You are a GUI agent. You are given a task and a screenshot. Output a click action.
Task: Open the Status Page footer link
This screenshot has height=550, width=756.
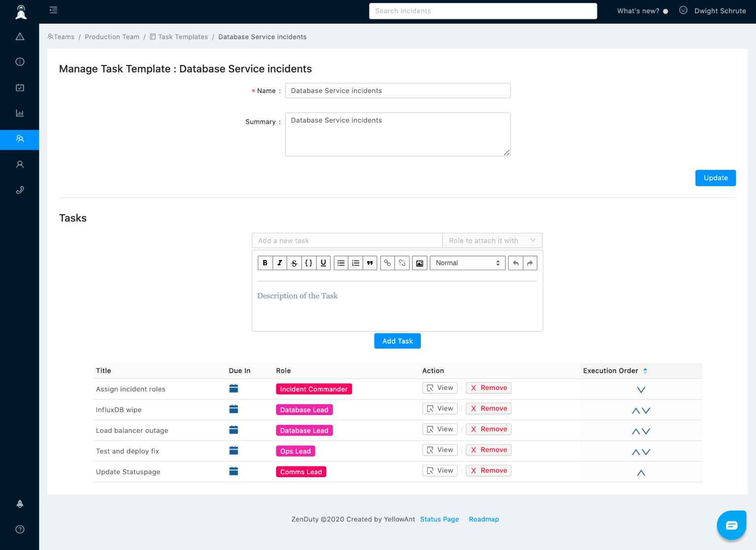(440, 519)
